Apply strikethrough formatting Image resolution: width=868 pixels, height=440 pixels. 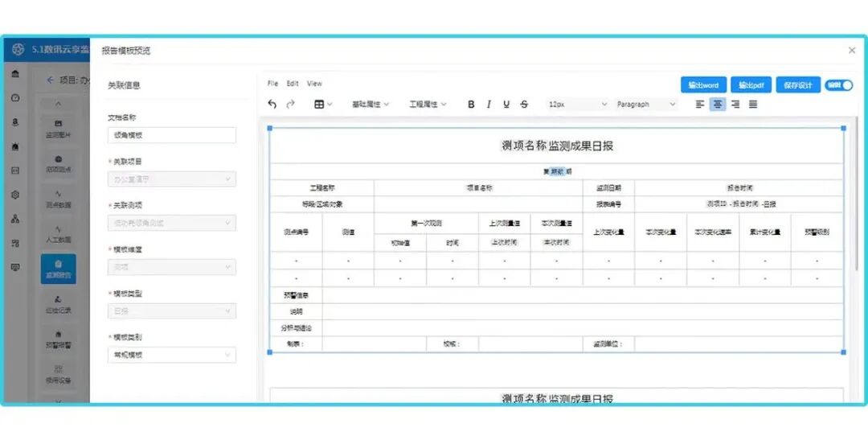[x=524, y=105]
